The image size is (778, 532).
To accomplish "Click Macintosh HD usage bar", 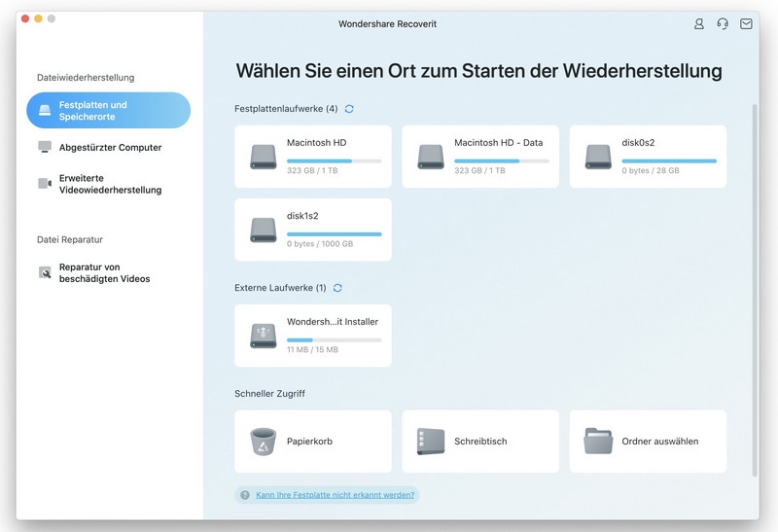I will 334,160.
